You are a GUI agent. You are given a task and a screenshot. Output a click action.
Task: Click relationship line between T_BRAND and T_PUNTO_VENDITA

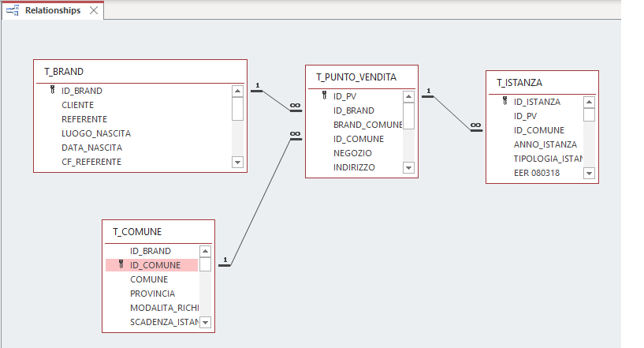point(276,99)
